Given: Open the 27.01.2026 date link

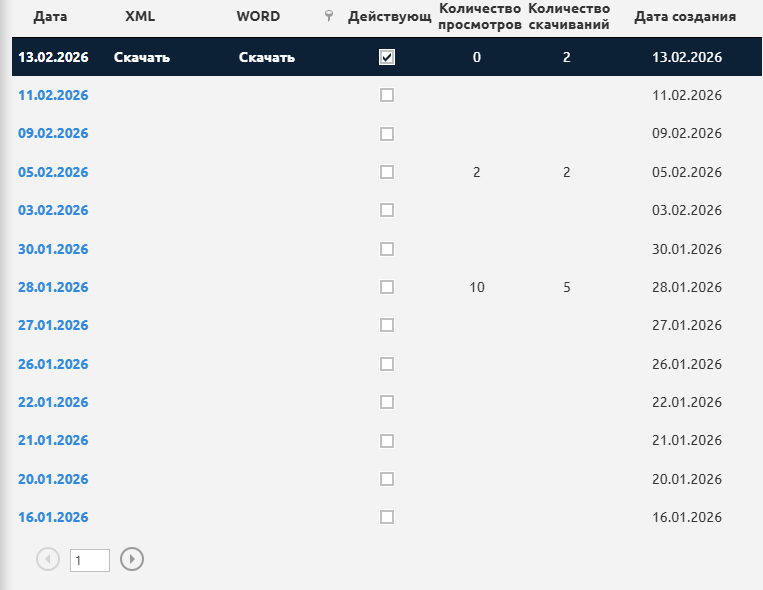Looking at the screenshot, I should (53, 325).
